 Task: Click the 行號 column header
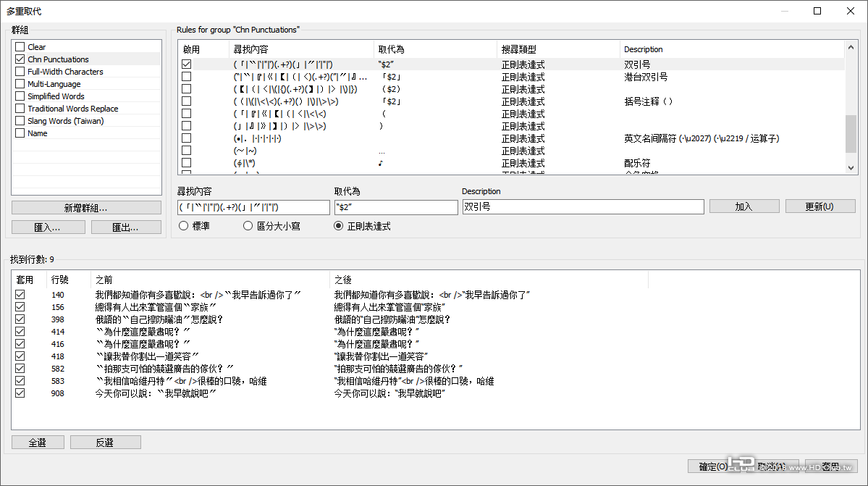point(69,280)
